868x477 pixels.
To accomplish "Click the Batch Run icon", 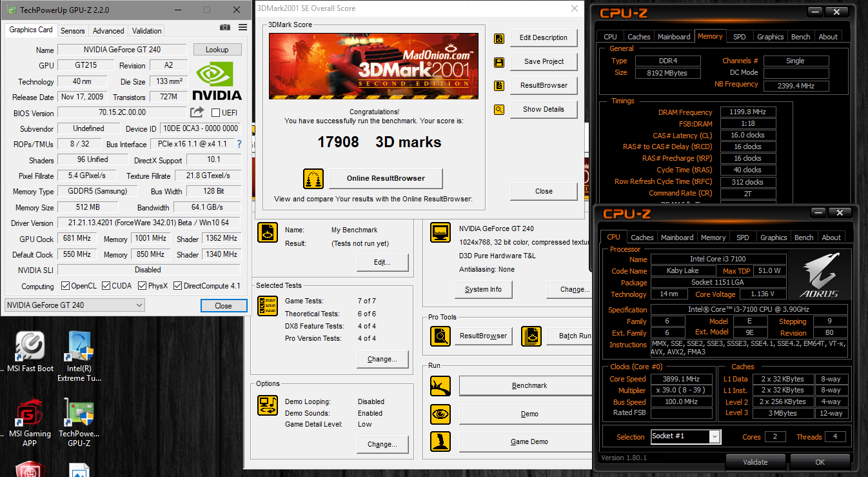I will click(531, 336).
